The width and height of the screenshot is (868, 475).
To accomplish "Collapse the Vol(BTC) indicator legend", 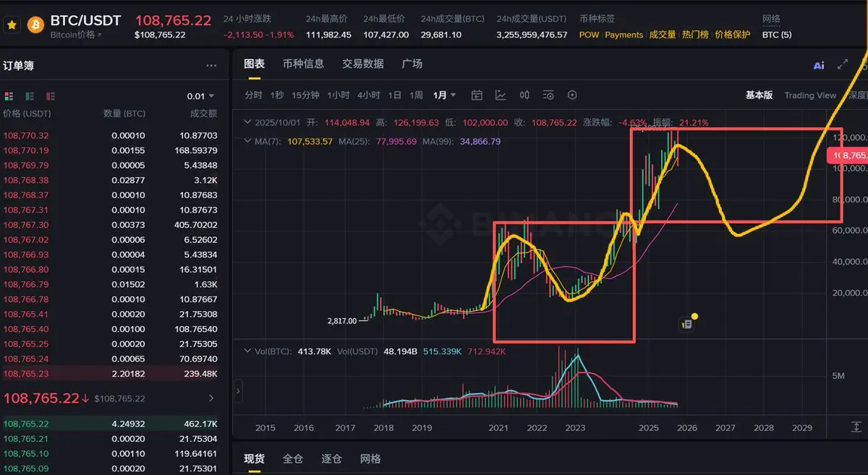I will (x=248, y=351).
